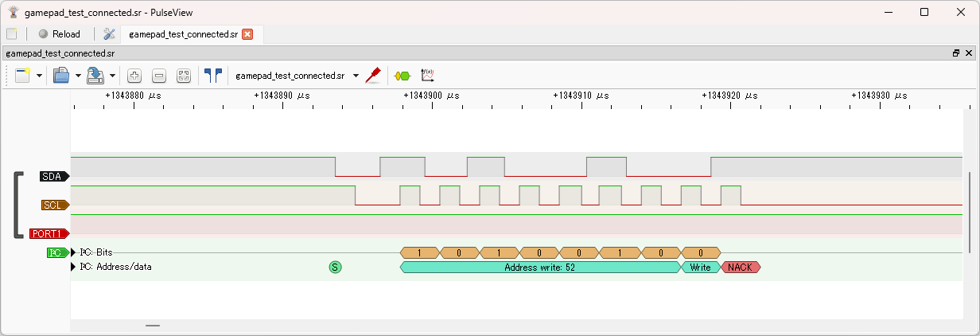The image size is (980, 336).
Task: Click the +1343910 µs ruler label
Action: [581, 95]
